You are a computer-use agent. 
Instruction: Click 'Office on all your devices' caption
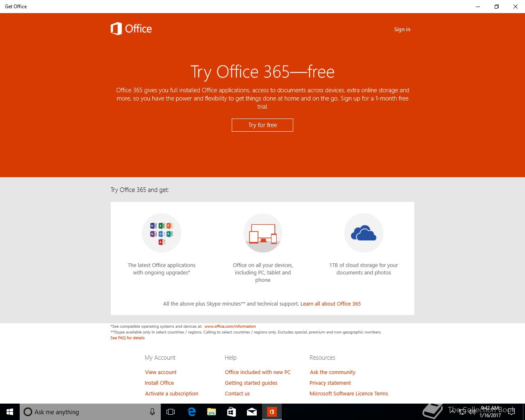[x=263, y=272]
